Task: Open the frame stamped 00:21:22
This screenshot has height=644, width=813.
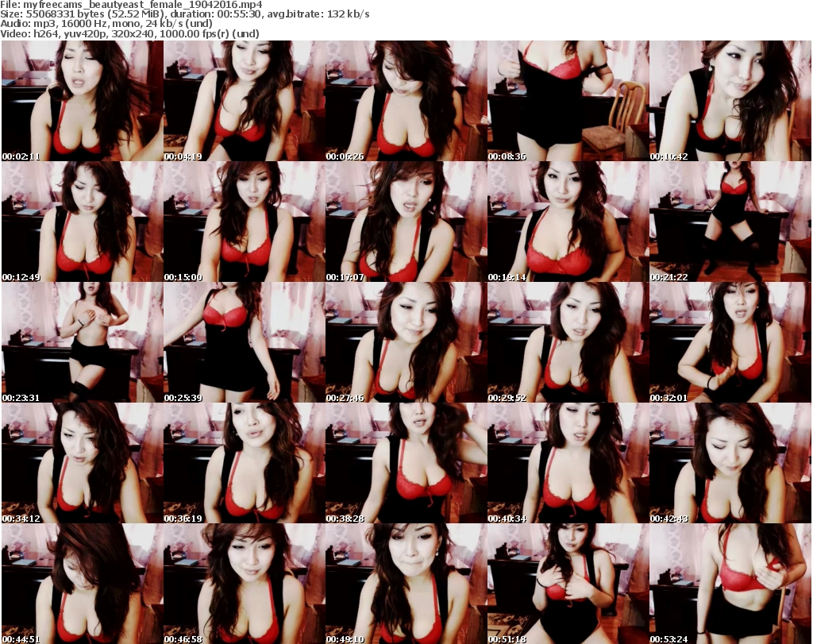Action: (730, 222)
